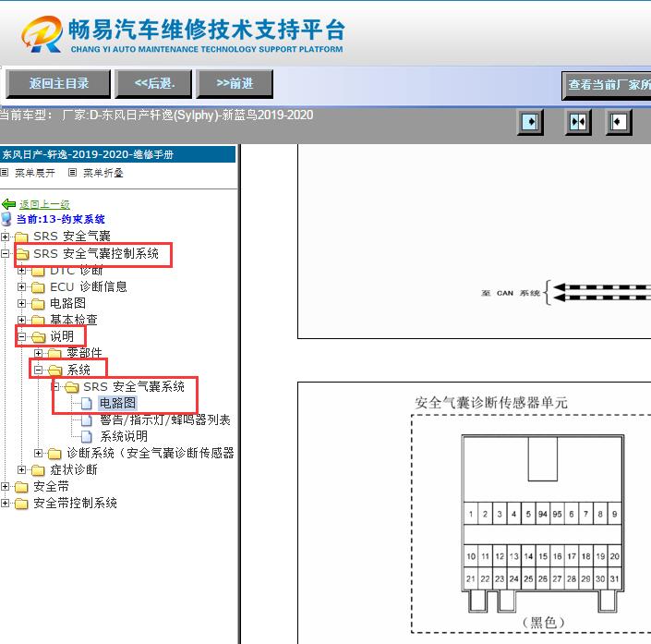
Task: Select SRS 安全气囊系统 tree item
Action: pos(134,387)
